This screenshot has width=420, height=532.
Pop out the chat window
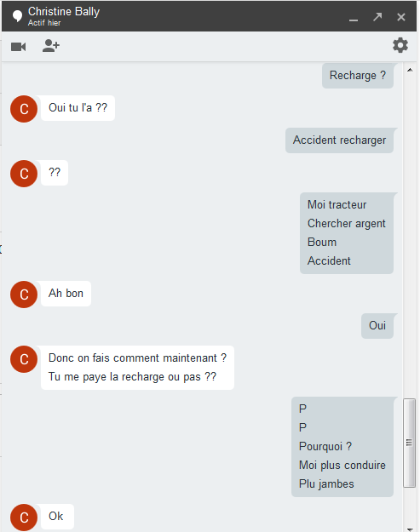click(377, 17)
